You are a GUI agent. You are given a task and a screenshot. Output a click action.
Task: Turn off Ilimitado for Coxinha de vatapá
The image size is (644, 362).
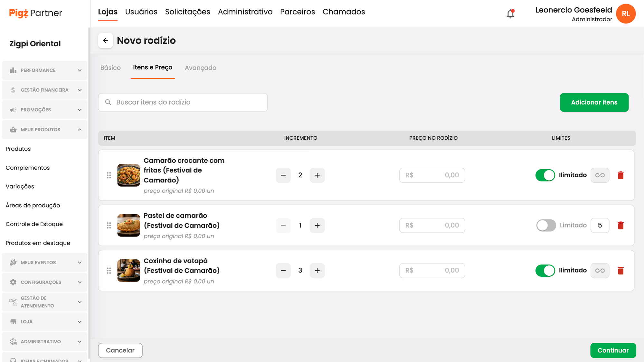[x=545, y=271]
